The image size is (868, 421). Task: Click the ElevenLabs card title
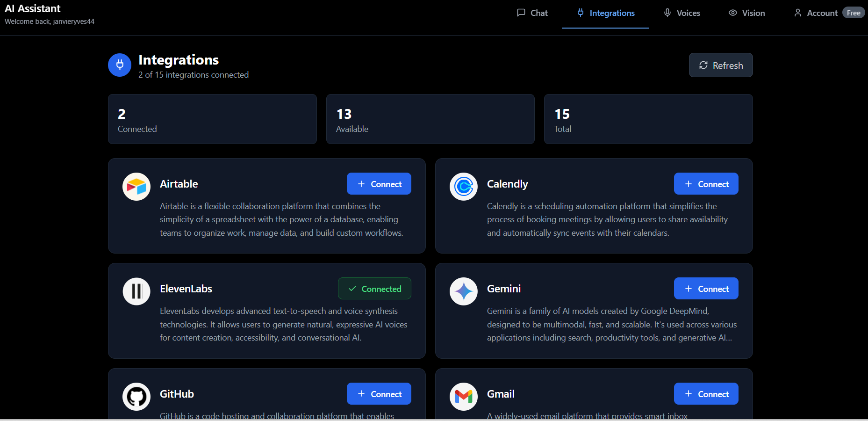point(186,289)
